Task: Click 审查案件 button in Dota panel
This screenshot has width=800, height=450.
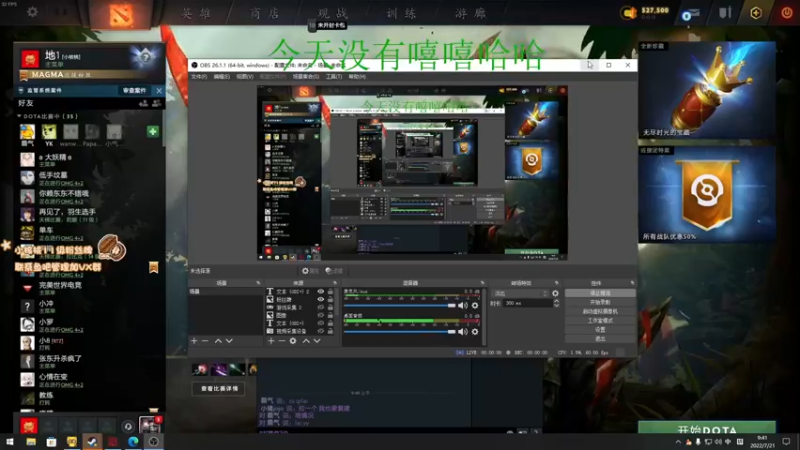Action: tap(135, 90)
